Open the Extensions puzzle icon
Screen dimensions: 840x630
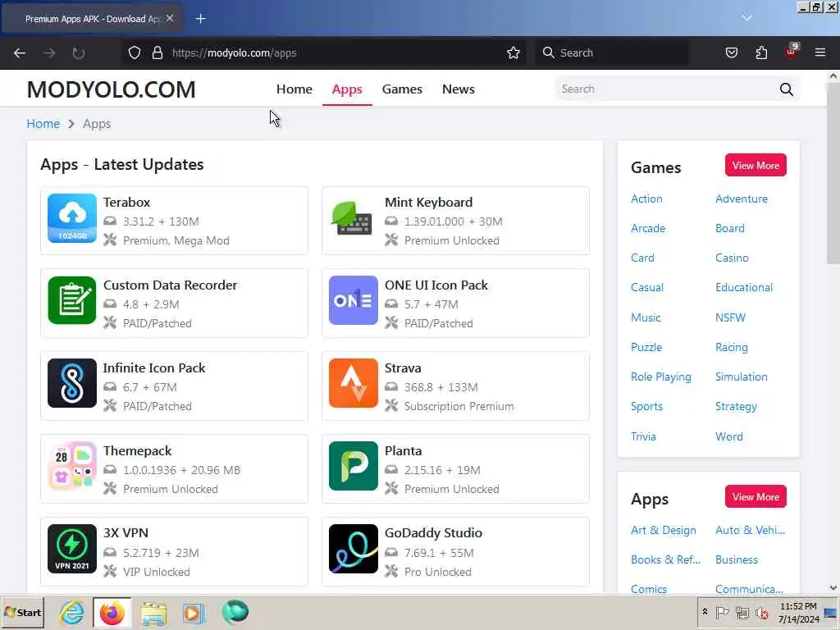(761, 52)
